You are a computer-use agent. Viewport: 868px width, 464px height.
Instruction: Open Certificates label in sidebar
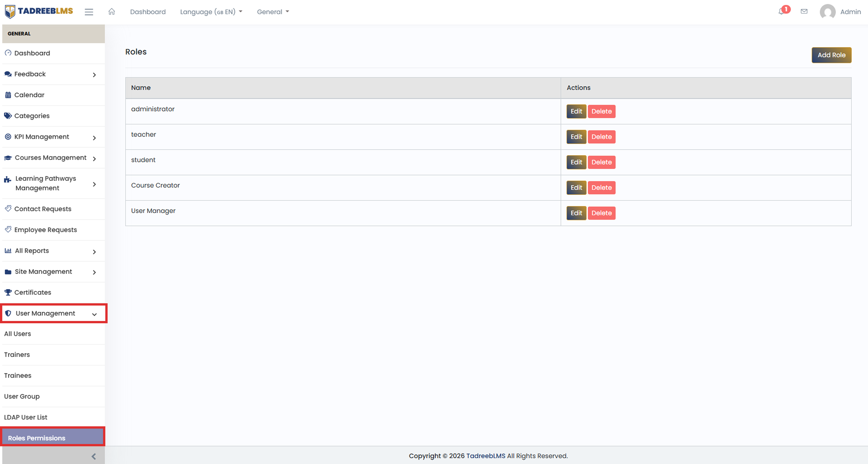(33, 292)
